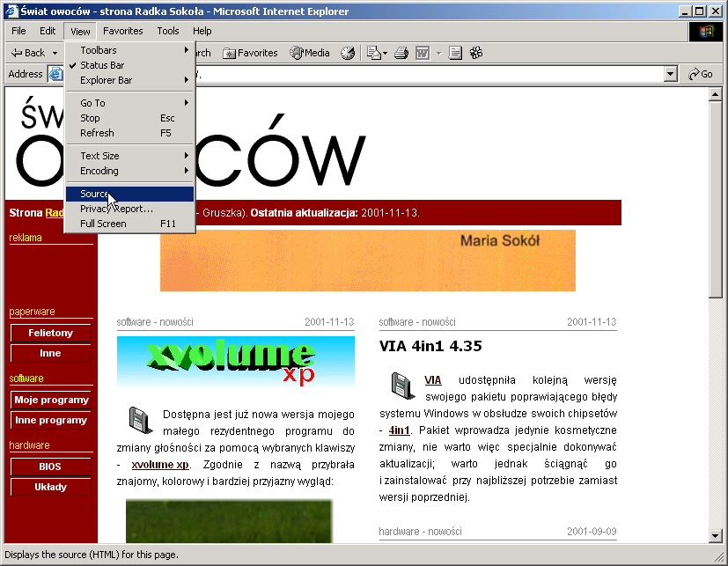Click the Felietony sidebar button

(x=50, y=333)
